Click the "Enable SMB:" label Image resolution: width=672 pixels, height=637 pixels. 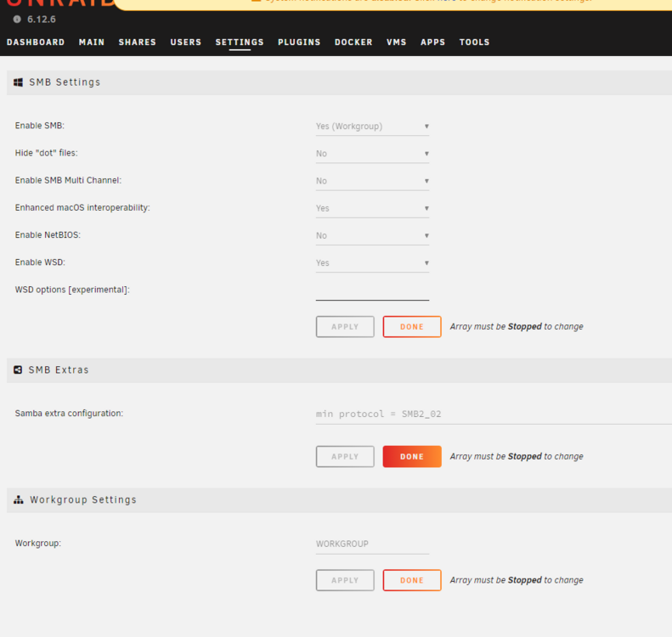(40, 126)
